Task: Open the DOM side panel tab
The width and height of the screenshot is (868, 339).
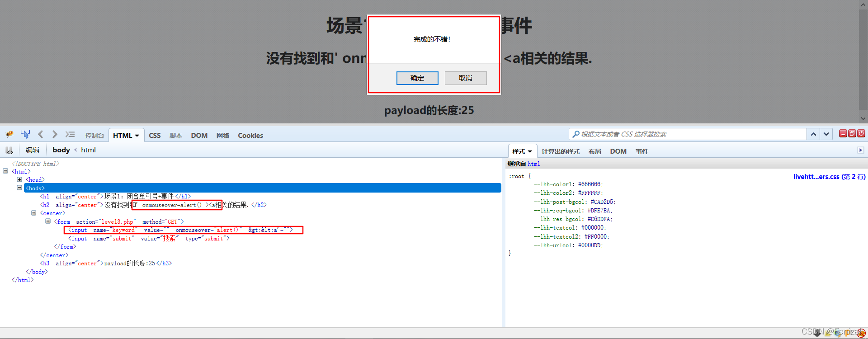Action: (618, 151)
